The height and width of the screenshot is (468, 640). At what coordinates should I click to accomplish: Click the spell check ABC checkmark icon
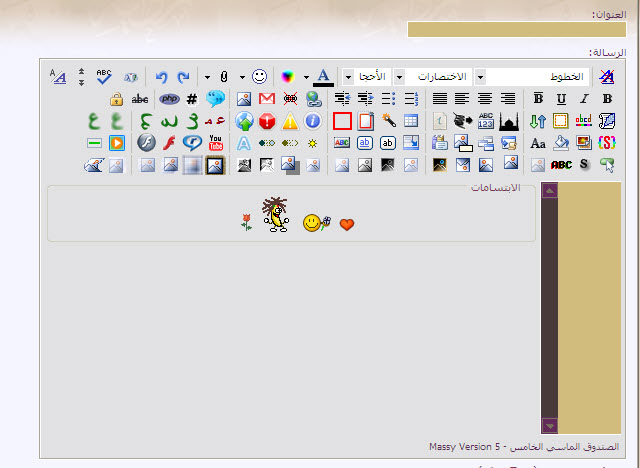pyautogui.click(x=105, y=77)
